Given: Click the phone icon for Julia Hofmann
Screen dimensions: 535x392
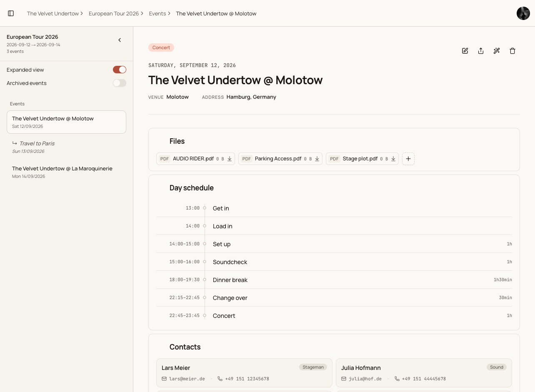Looking at the screenshot, I should [x=397, y=379].
